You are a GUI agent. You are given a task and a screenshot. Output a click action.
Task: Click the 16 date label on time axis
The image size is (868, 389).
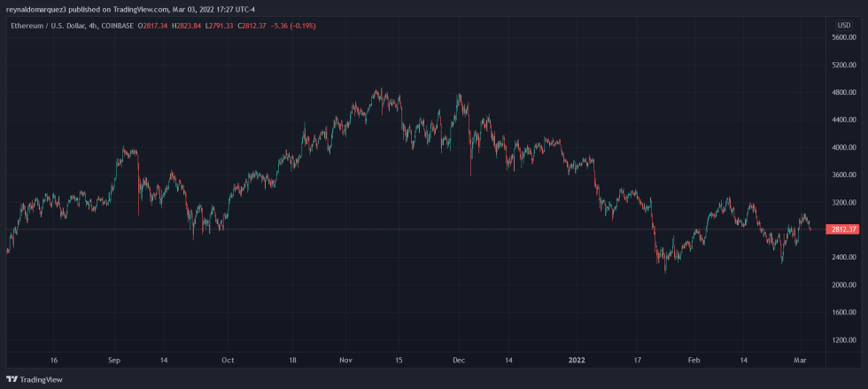54,360
